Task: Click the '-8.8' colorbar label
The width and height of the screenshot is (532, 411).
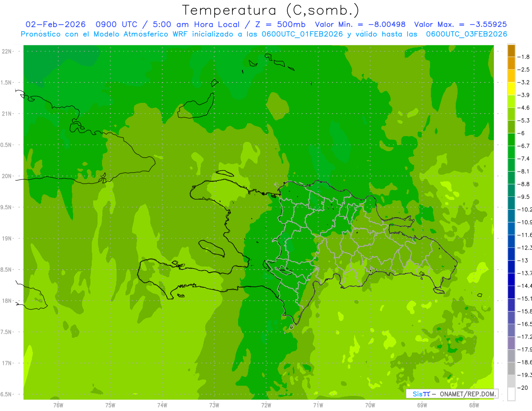Action: point(523,184)
